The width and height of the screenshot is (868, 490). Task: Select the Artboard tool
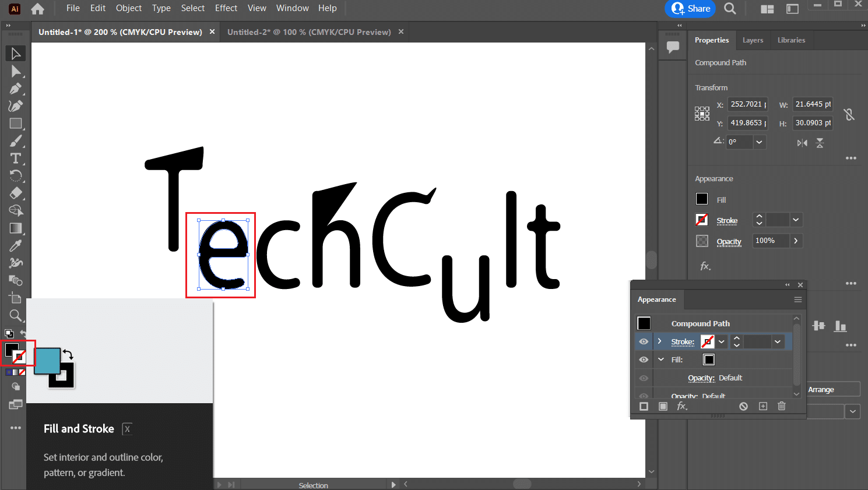pyautogui.click(x=16, y=298)
